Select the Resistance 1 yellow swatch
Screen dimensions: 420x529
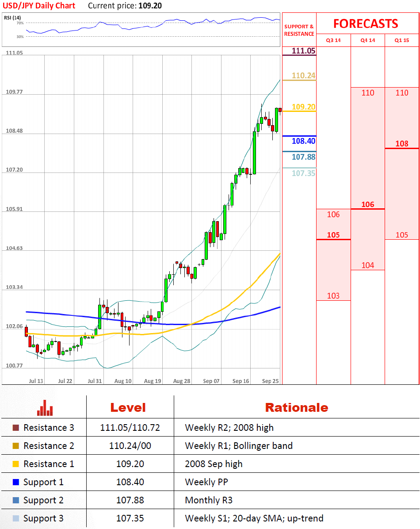coord(16,464)
